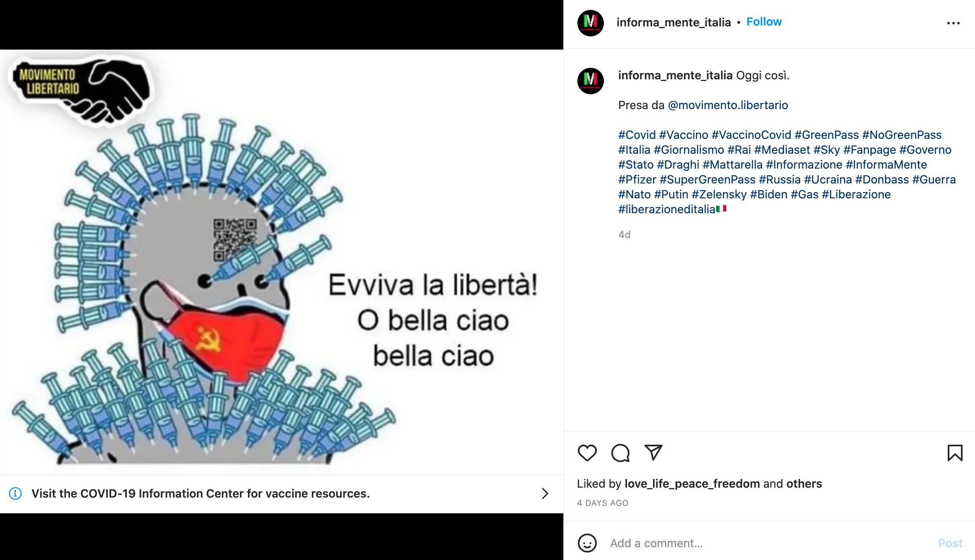Open the three-dot more options menu
The width and height of the screenshot is (975, 560).
953,23
